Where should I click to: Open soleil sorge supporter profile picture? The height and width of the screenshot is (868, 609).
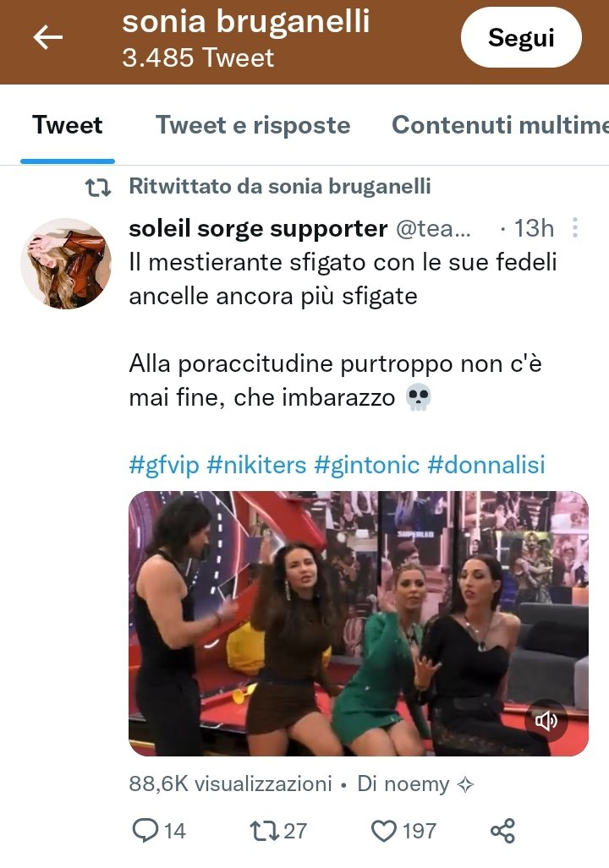click(x=66, y=264)
